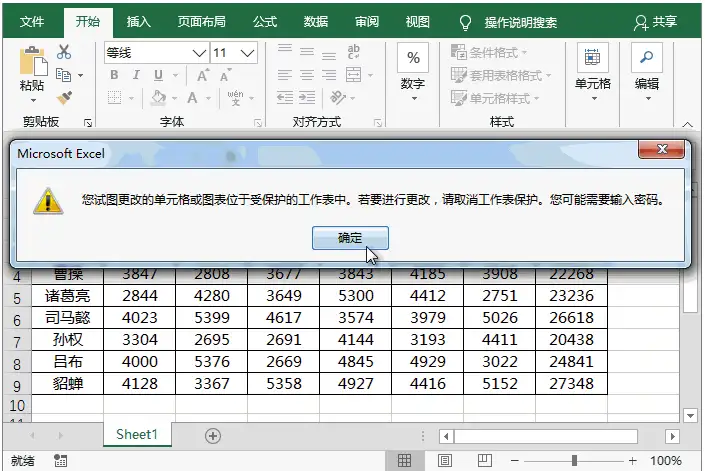
Task: Open the 编辑 editing menu
Action: click(647, 72)
